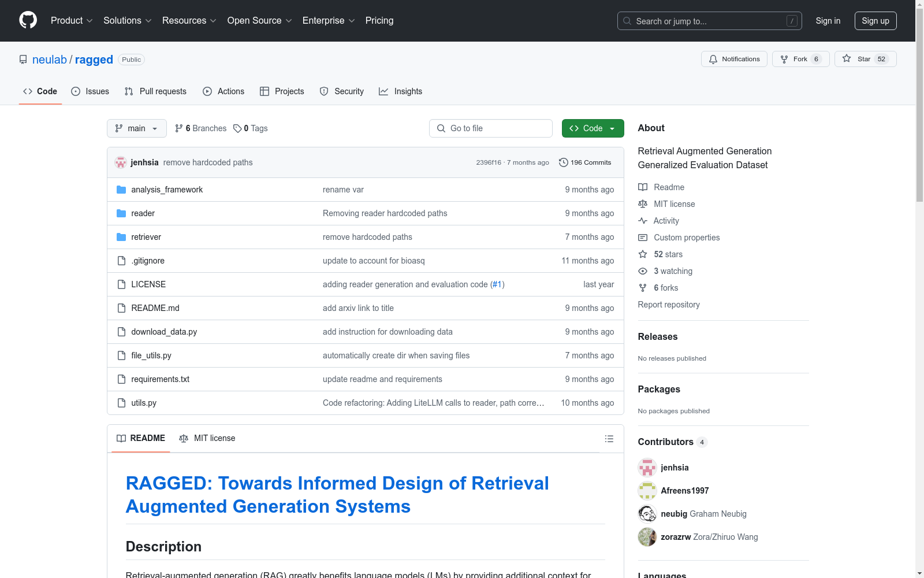Switch to the Issues tab
Viewport: 924px width, 578px height.
click(x=90, y=91)
